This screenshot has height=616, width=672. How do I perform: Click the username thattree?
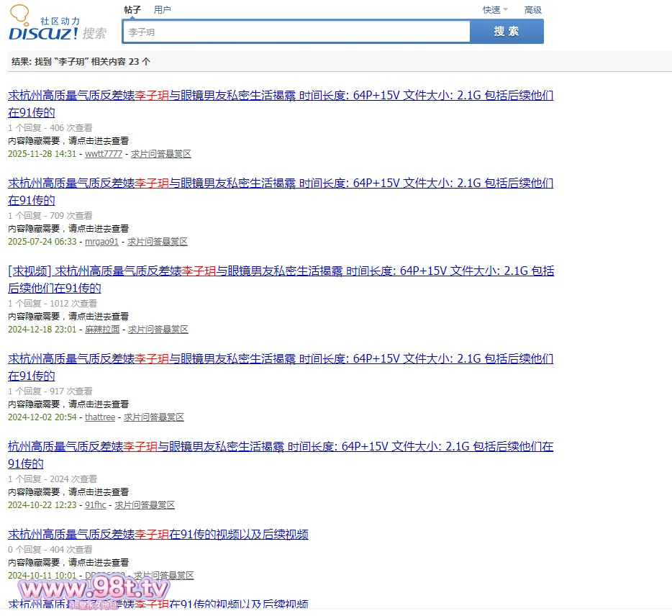(100, 417)
